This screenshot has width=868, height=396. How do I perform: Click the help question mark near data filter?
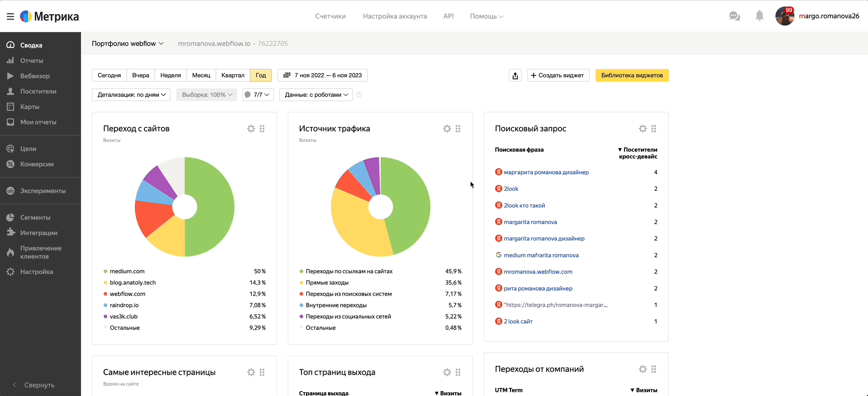(x=359, y=95)
